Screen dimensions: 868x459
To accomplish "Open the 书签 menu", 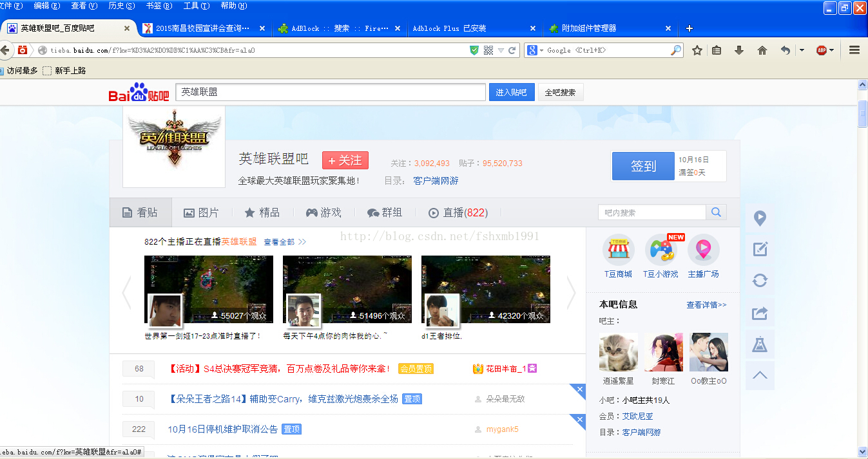I will (x=159, y=6).
